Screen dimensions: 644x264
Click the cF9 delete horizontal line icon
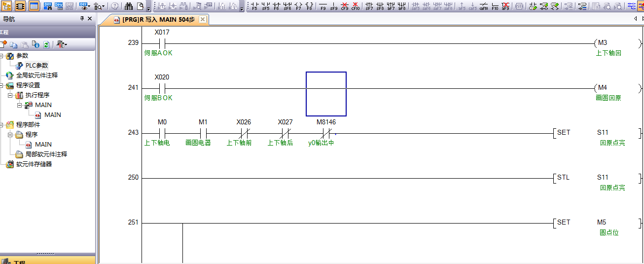pos(345,6)
